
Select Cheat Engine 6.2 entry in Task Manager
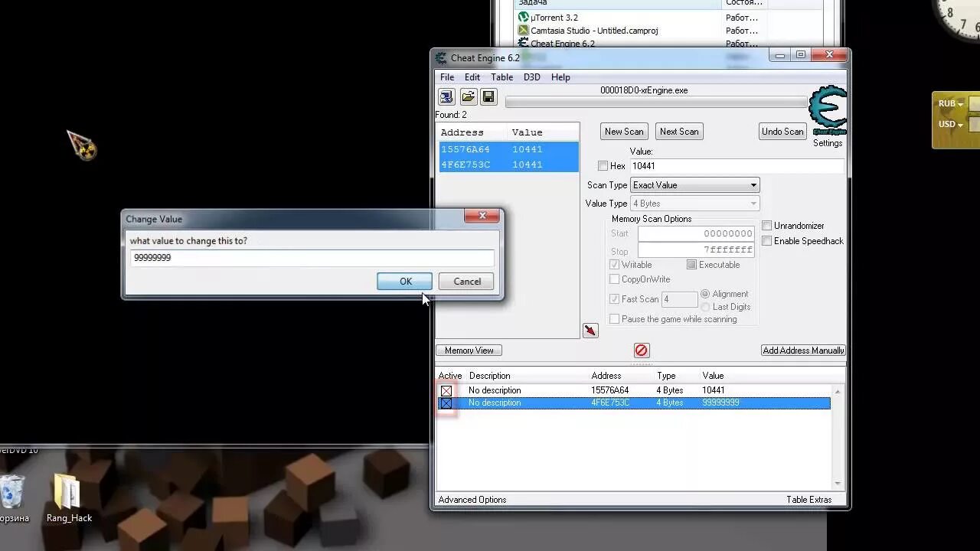[557, 44]
